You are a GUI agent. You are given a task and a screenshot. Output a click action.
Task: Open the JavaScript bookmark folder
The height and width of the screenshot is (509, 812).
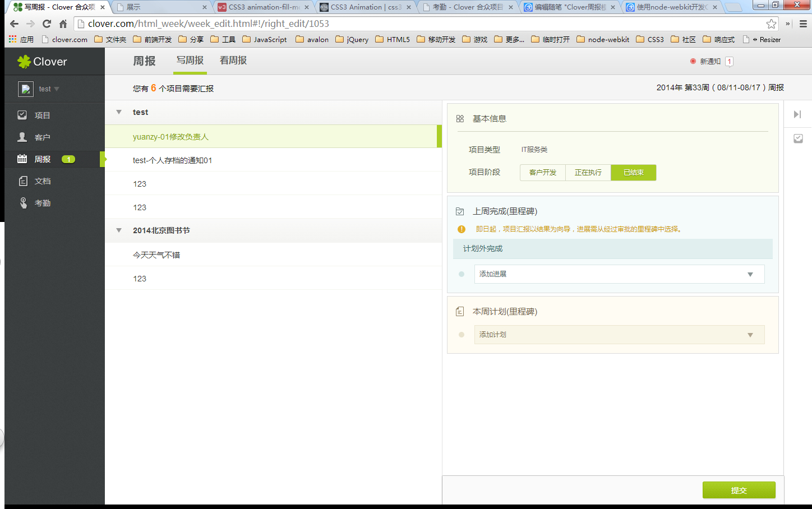(265, 39)
